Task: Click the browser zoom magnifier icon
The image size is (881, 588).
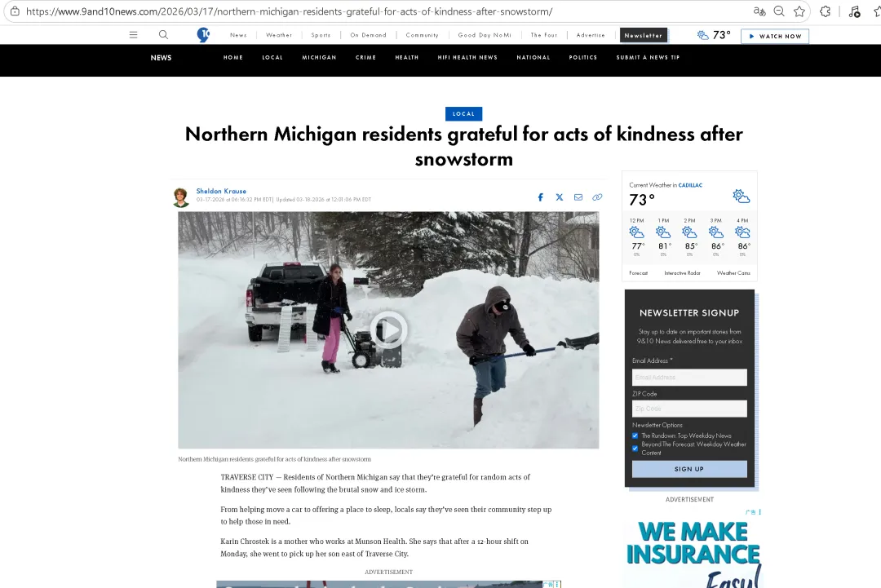Action: click(779, 11)
